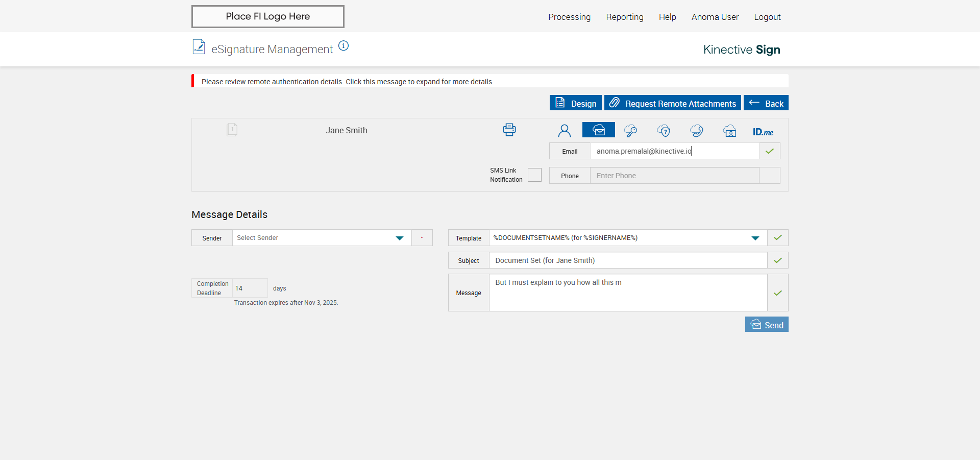Choose the cloud key password authentication icon
The image size is (980, 460).
click(630, 131)
